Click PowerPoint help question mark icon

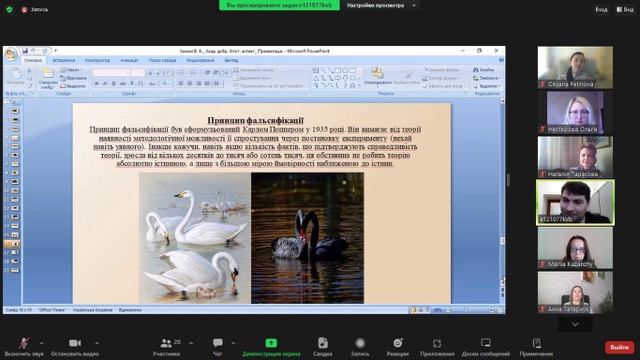point(501,60)
